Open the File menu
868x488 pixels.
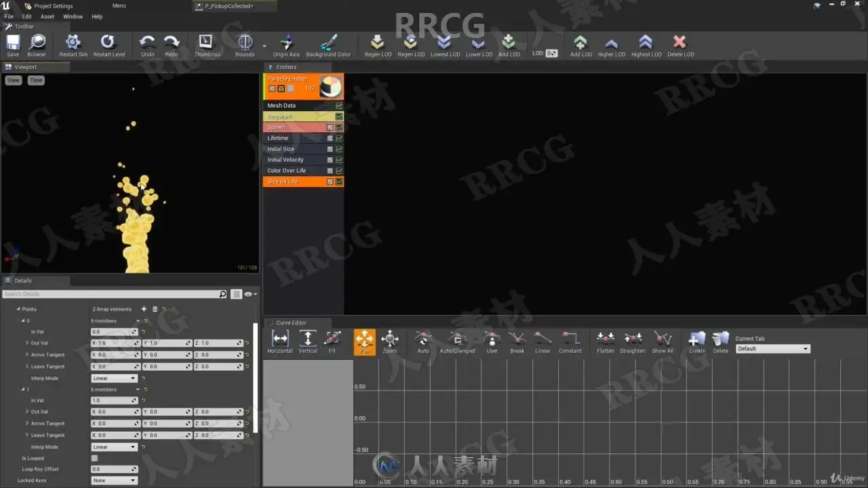pos(9,16)
